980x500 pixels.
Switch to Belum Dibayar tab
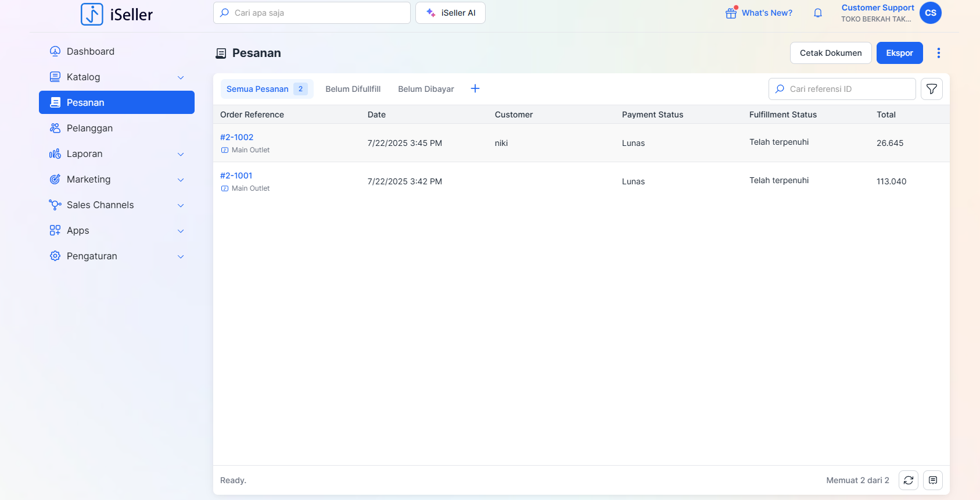coord(426,89)
